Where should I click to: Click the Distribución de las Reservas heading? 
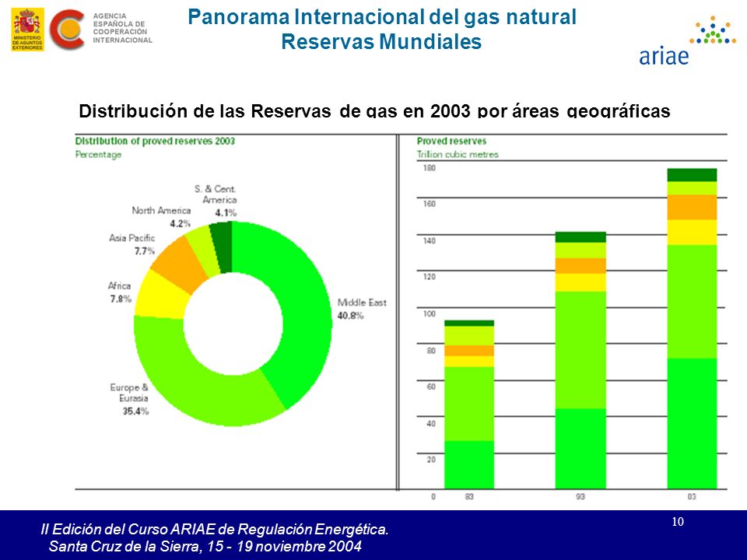pyautogui.click(x=374, y=110)
